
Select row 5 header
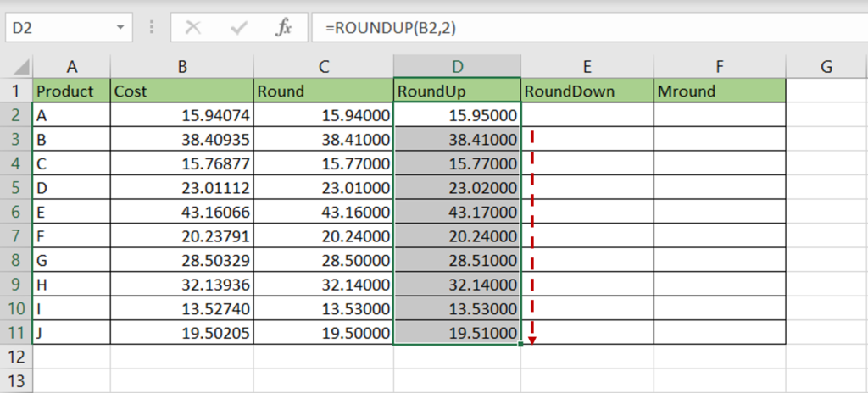tap(16, 188)
